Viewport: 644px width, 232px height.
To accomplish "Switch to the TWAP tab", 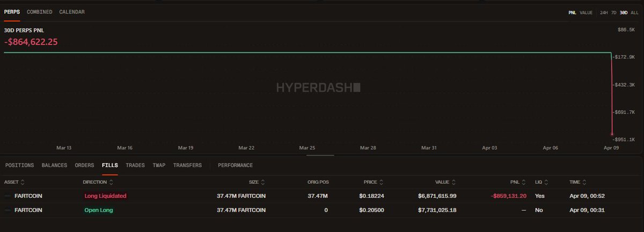I will [159, 166].
